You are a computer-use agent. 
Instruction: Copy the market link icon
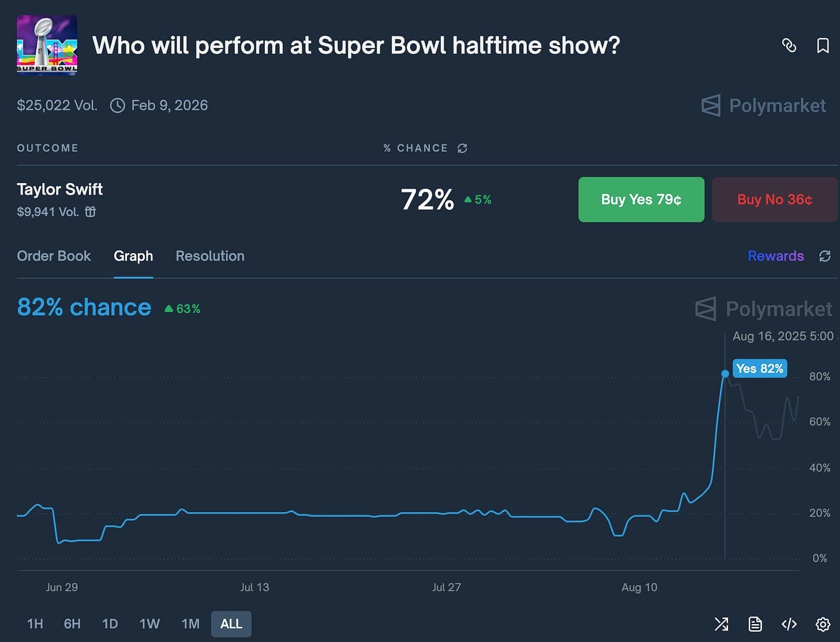click(789, 45)
